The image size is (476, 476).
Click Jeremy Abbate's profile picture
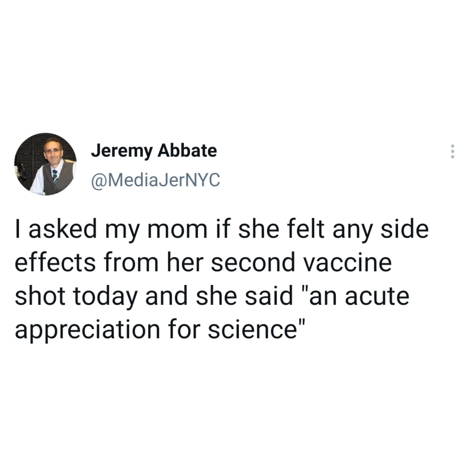[45, 164]
